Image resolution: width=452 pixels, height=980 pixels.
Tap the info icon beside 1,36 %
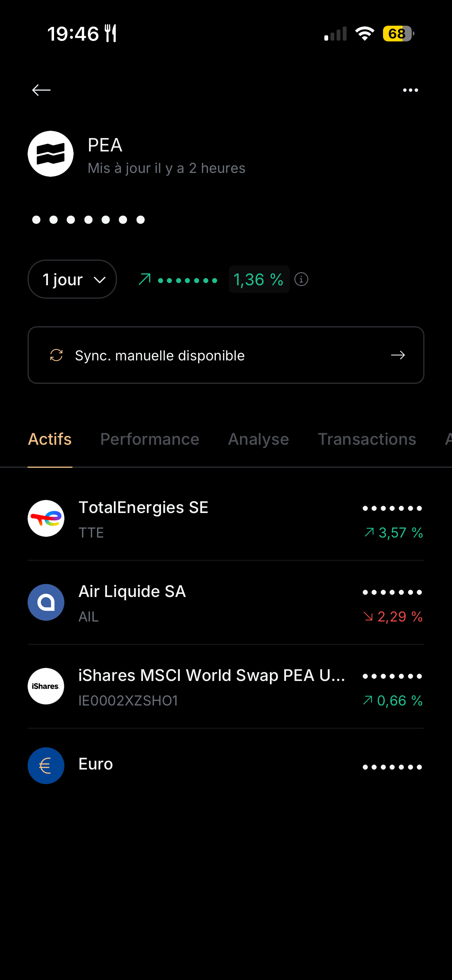[301, 280]
